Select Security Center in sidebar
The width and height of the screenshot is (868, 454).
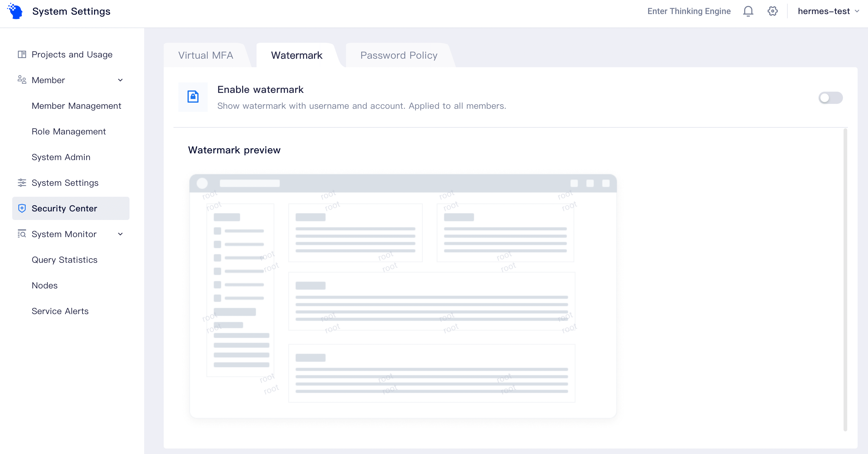71,208
